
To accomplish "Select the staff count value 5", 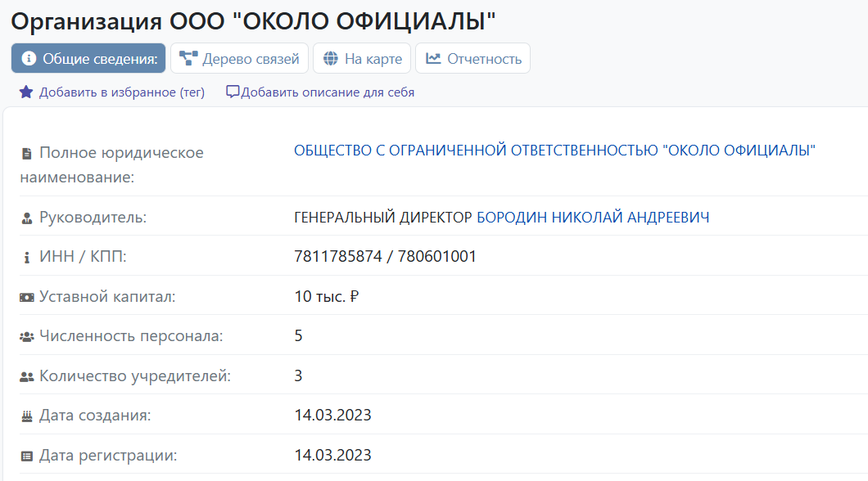I will pyautogui.click(x=298, y=335).
